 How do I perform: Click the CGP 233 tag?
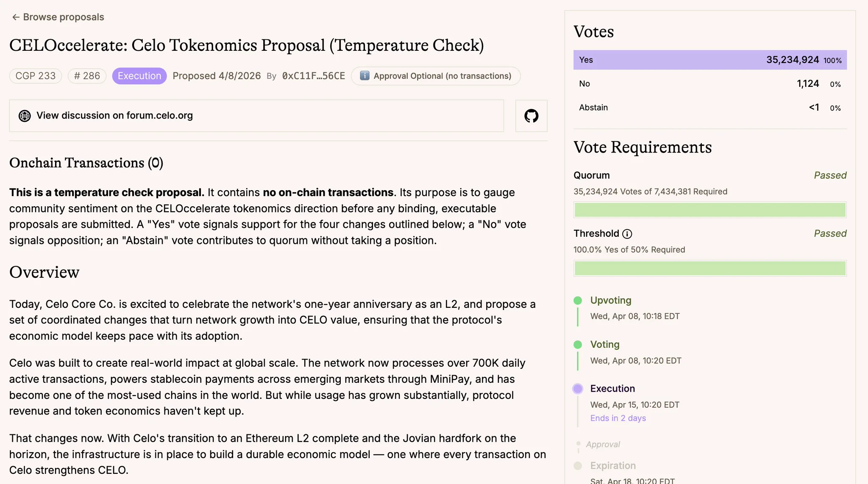[36, 76]
